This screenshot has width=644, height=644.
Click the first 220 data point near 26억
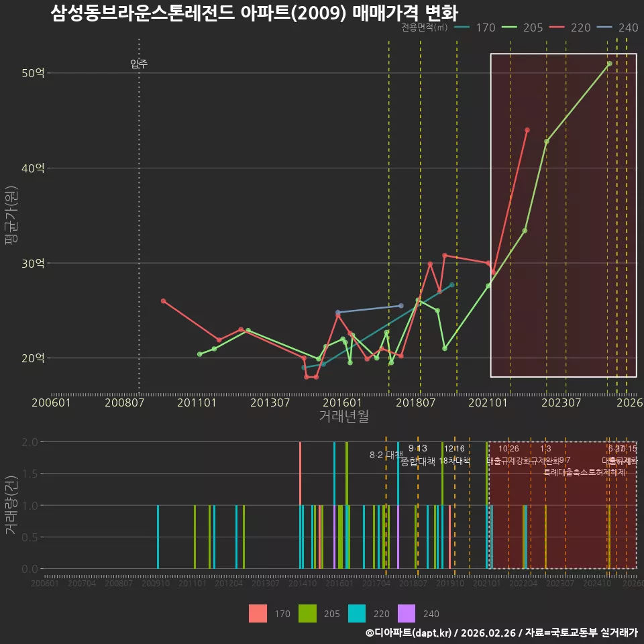(164, 301)
